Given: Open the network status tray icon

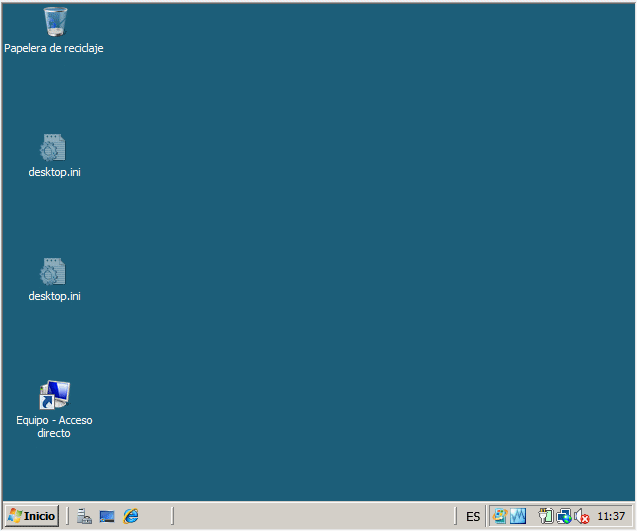Looking at the screenshot, I should tap(564, 516).
